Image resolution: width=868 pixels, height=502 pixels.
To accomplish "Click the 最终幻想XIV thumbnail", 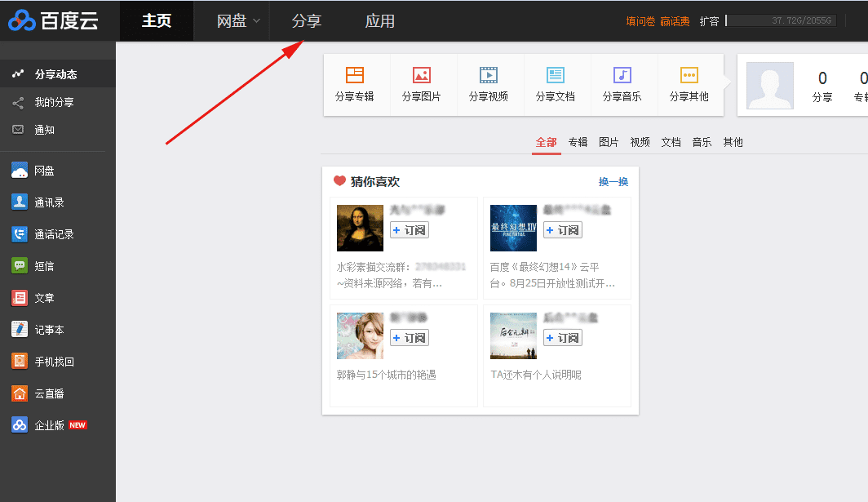I will point(513,228).
